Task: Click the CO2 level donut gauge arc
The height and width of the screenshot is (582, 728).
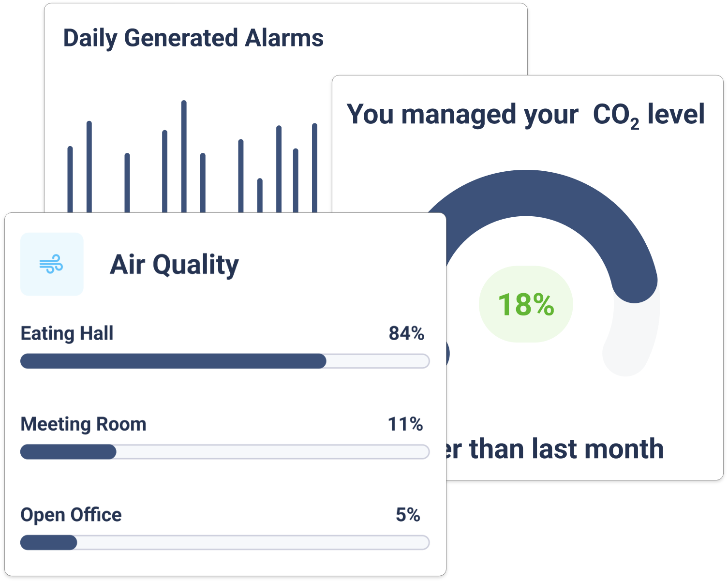Action: pos(525,193)
